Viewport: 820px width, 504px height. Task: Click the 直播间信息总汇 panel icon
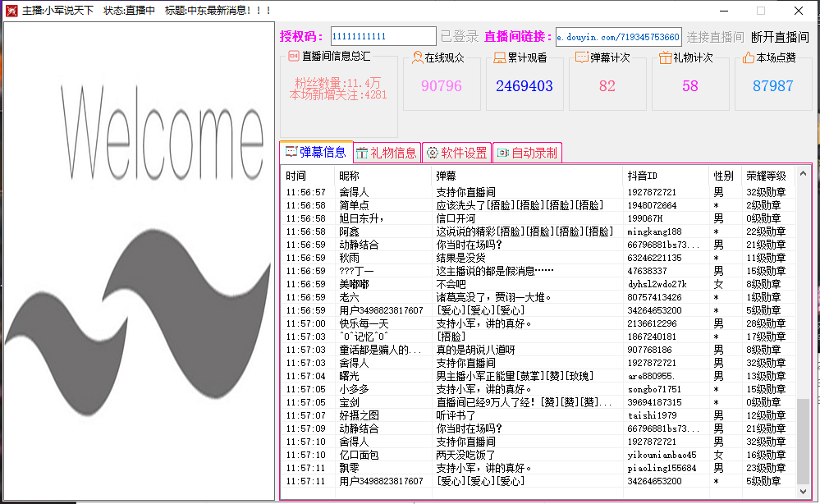(x=293, y=57)
